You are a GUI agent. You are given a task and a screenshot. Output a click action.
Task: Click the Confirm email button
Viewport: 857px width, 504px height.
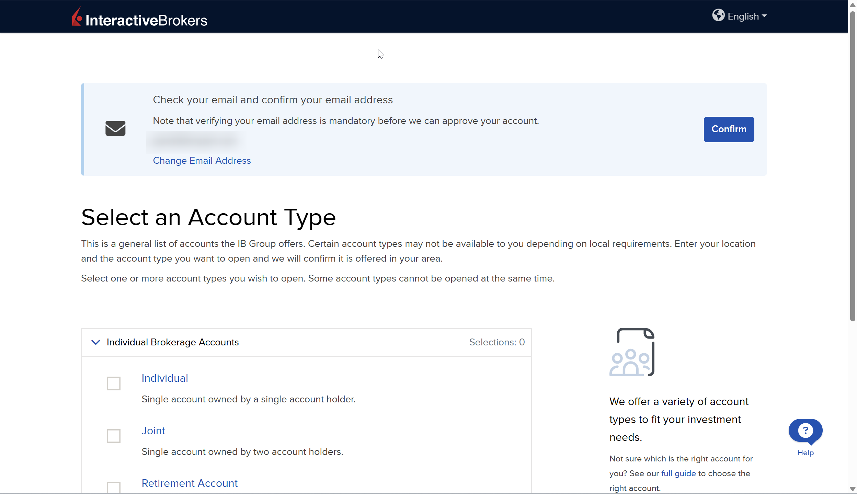tap(729, 129)
